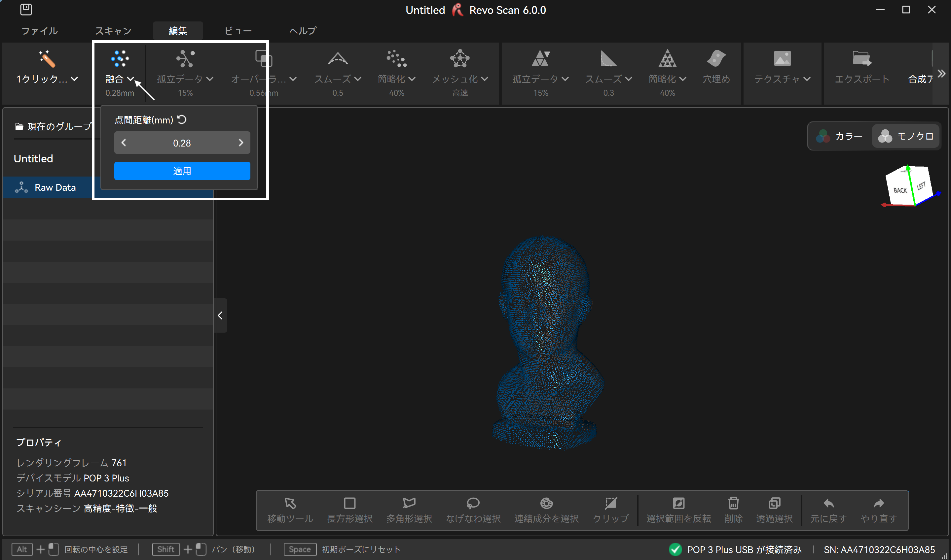This screenshot has width=951, height=560.
Task: Reset point distance with the circular arrow
Action: click(x=182, y=119)
